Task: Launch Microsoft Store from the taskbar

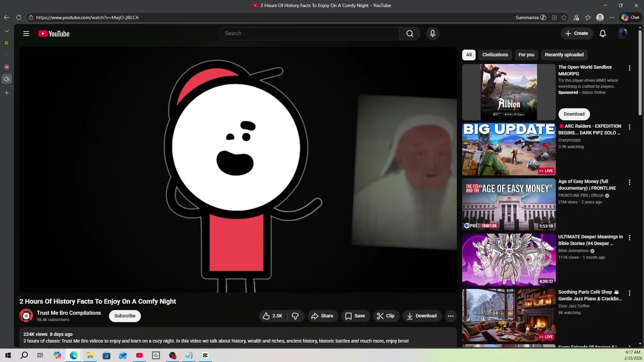Action: tap(106, 355)
